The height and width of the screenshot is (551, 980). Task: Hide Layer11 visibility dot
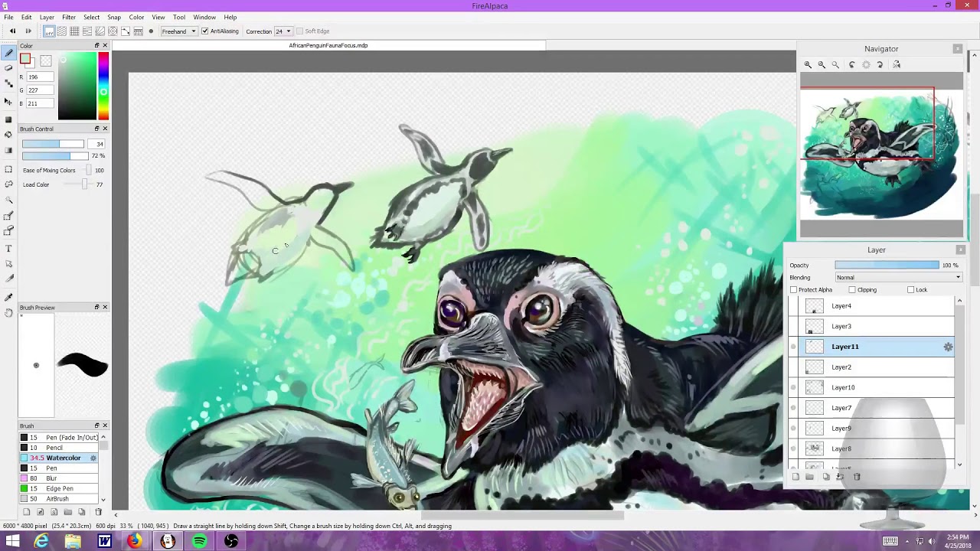[793, 347]
